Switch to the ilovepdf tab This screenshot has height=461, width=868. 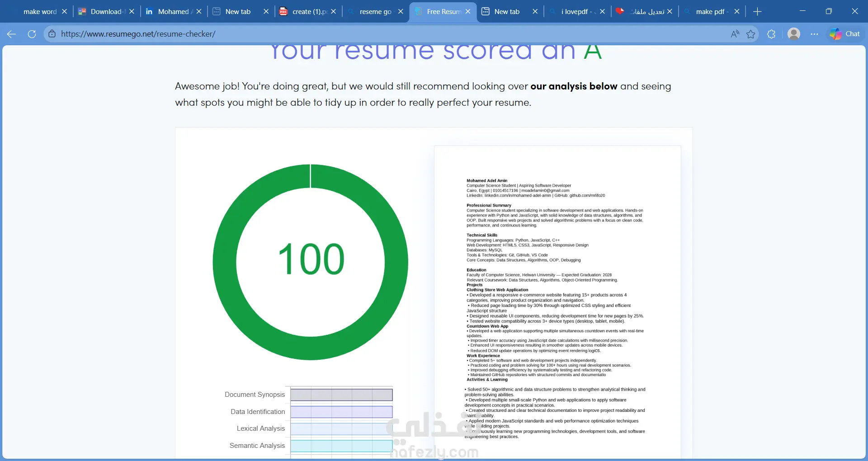pos(578,12)
